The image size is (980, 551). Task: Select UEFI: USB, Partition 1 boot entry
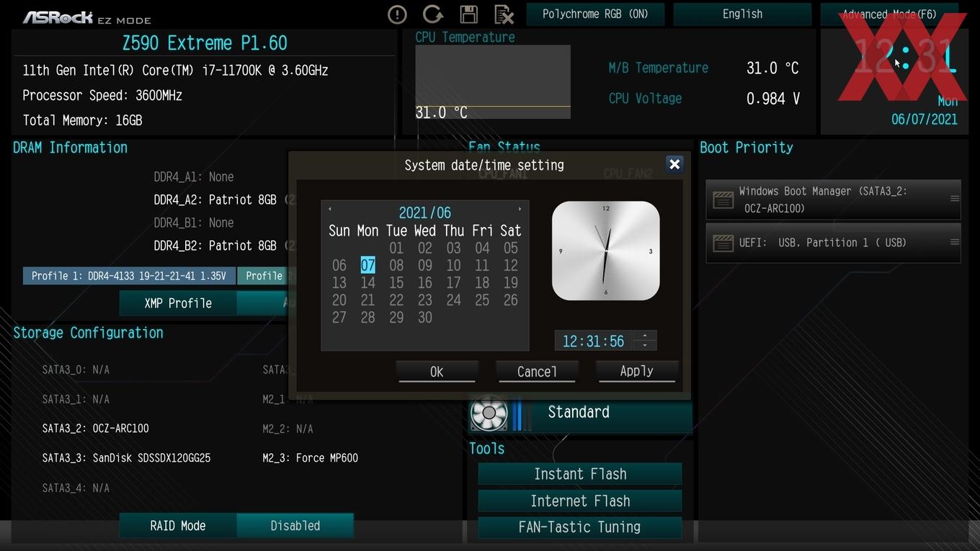tap(833, 243)
